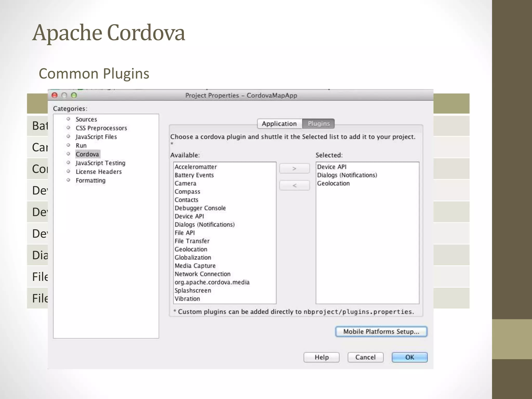Image resolution: width=532 pixels, height=399 pixels.
Task: Click the bullet icon beside JavaScript Files
Action: pos(68,136)
